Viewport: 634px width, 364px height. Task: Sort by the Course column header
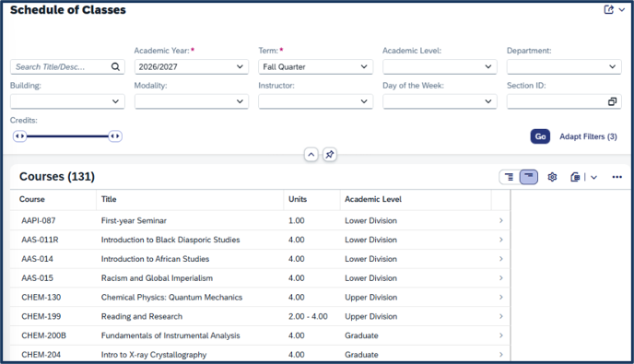[32, 199]
